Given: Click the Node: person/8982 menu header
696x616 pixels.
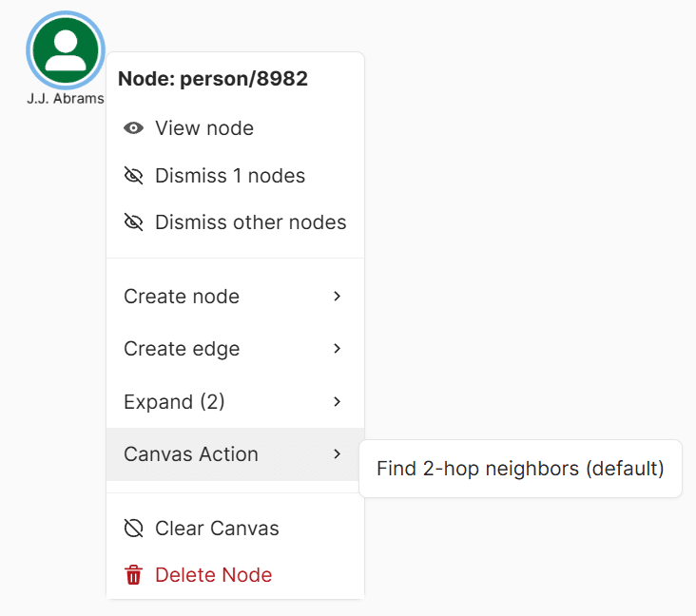Looking at the screenshot, I should pyautogui.click(x=213, y=79).
